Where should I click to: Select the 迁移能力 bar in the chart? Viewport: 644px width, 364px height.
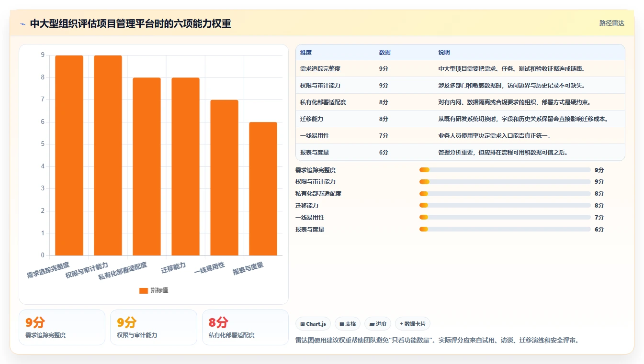click(185, 166)
